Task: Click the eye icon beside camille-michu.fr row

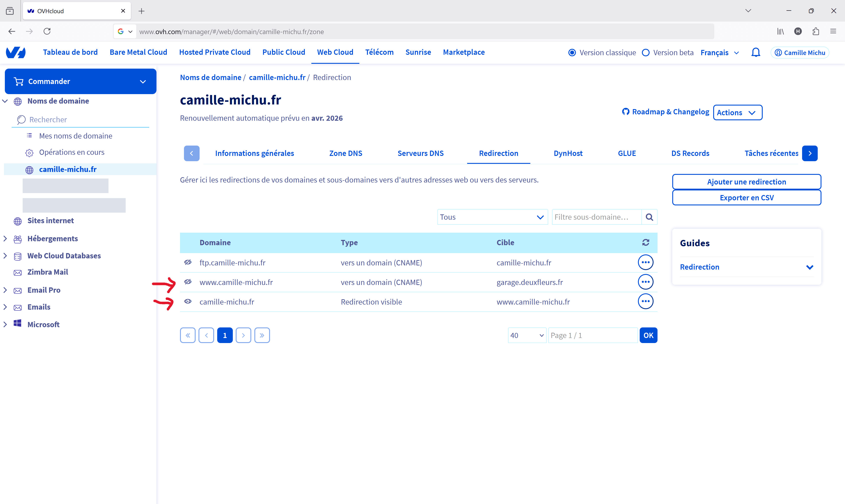Action: 188,301
